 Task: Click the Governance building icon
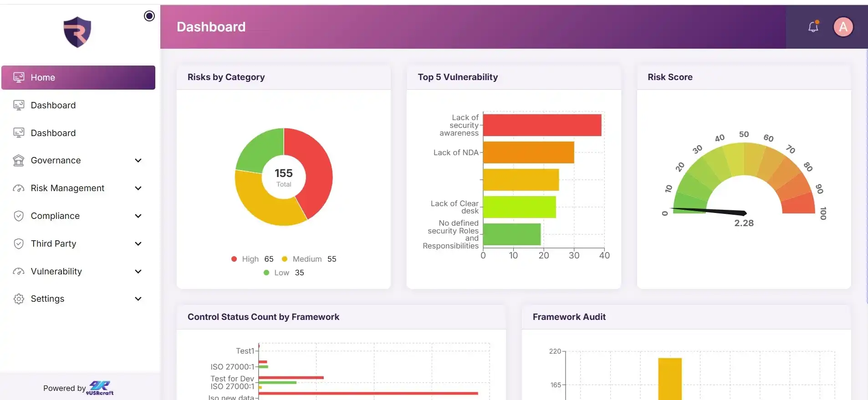coord(19,160)
